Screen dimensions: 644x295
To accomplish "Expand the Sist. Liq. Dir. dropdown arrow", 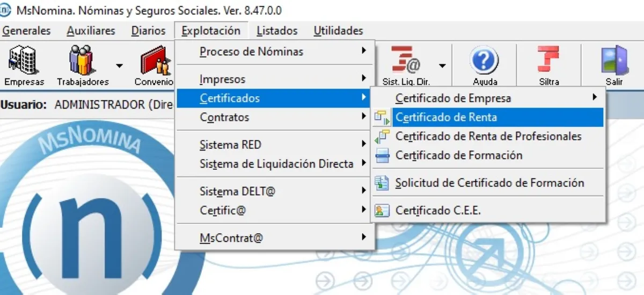I will (442, 66).
